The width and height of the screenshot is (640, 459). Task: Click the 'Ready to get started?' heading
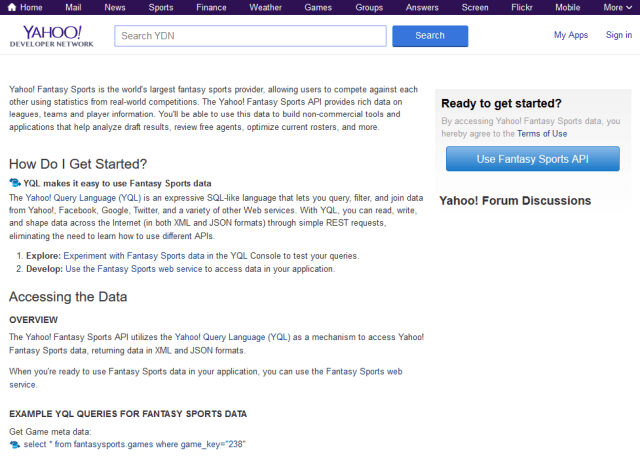pos(501,104)
